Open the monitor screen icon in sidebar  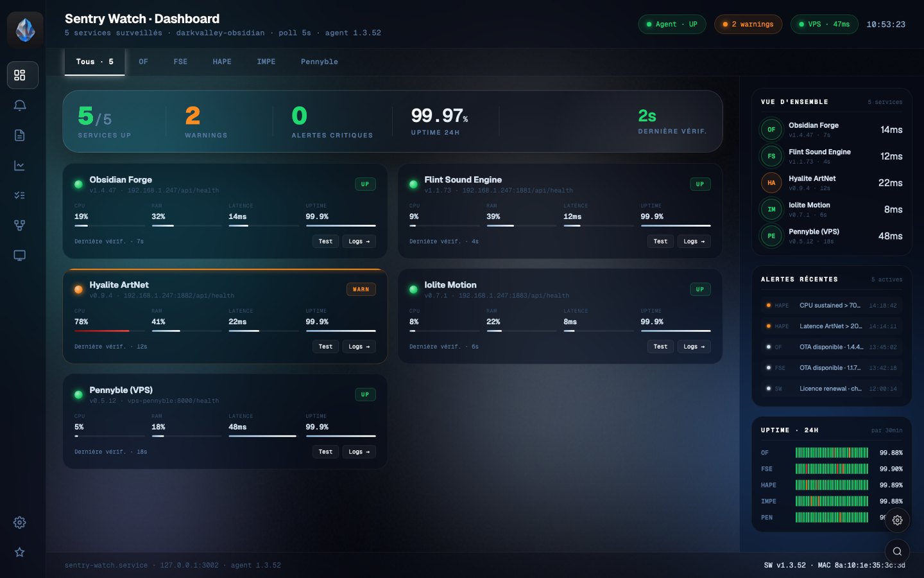(x=20, y=256)
